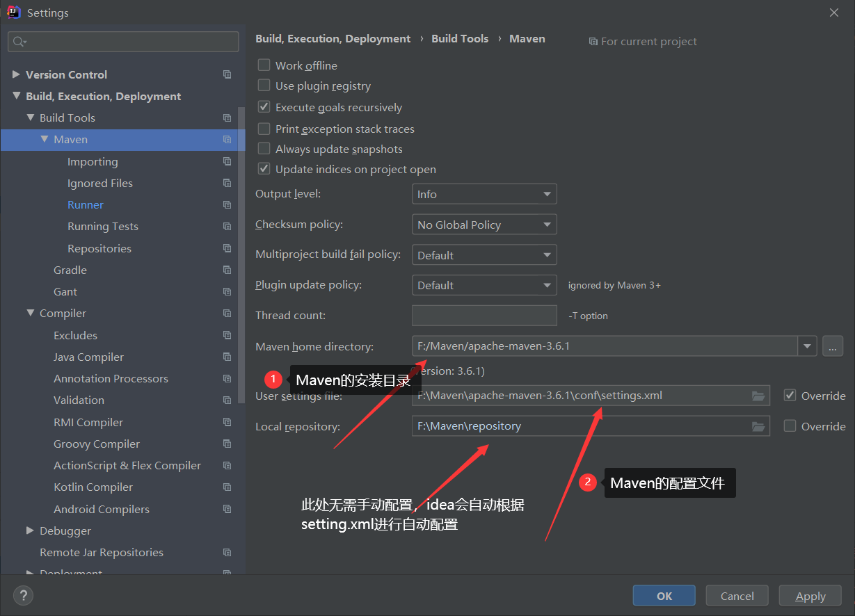Click the per-project icon beside Kotlin Compiler
This screenshot has width=855, height=616.
coord(227,487)
